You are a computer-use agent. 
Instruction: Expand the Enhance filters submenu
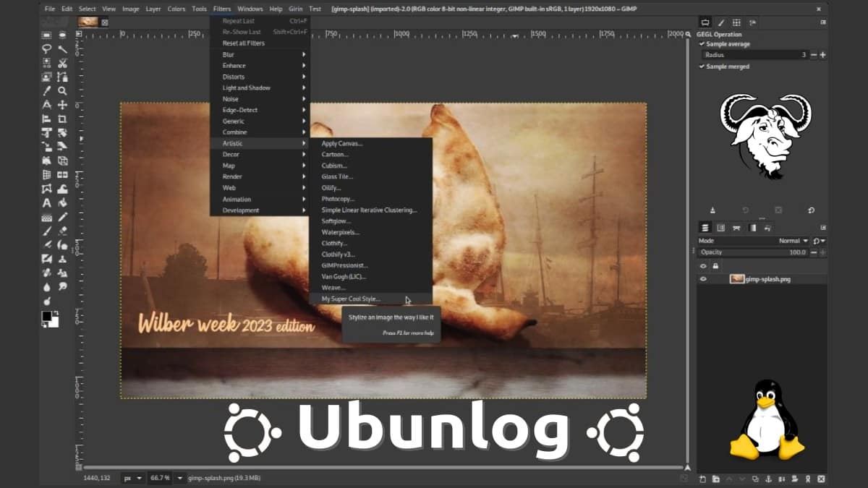click(260, 66)
